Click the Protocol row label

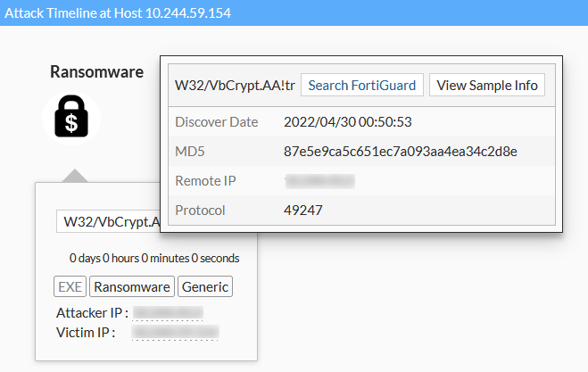pyautogui.click(x=201, y=211)
